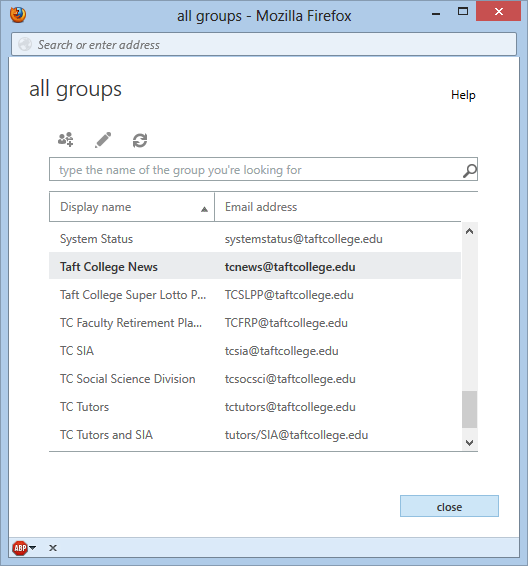
Task: Open the Help link
Action: tap(463, 95)
